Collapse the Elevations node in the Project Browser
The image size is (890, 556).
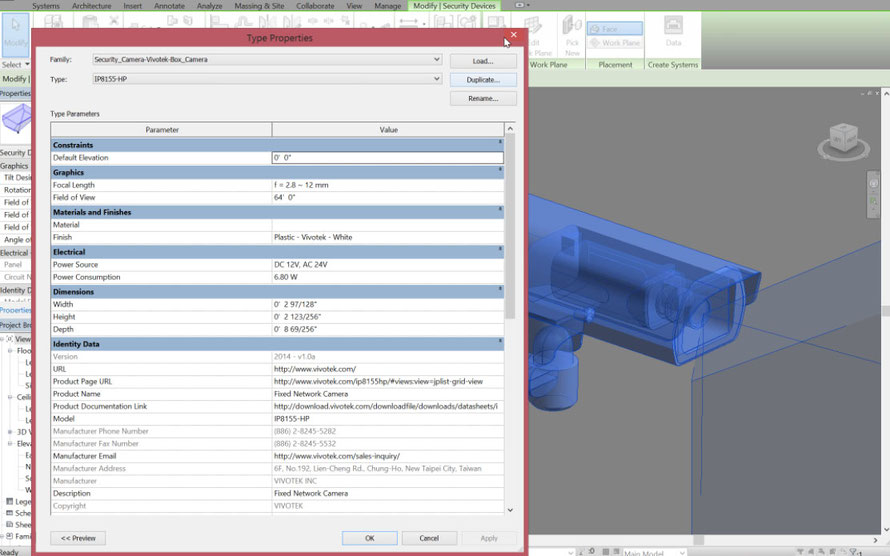coord(10,443)
